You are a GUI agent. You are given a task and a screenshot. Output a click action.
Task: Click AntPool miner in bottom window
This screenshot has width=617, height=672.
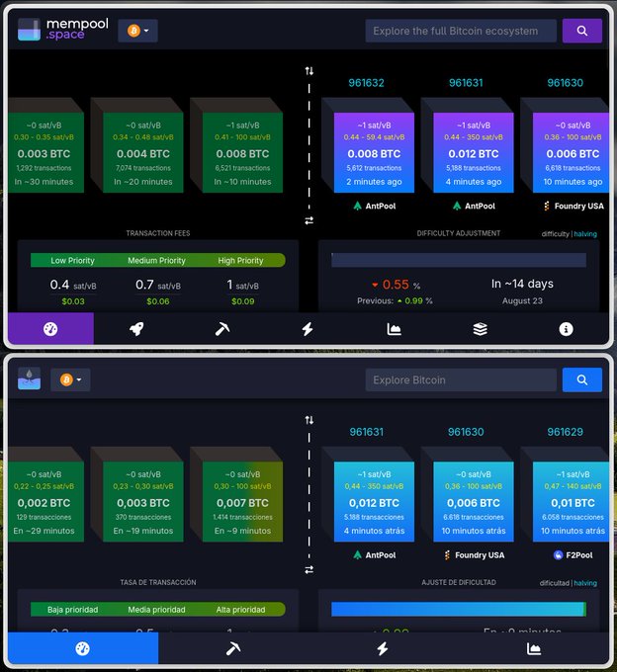click(375, 555)
